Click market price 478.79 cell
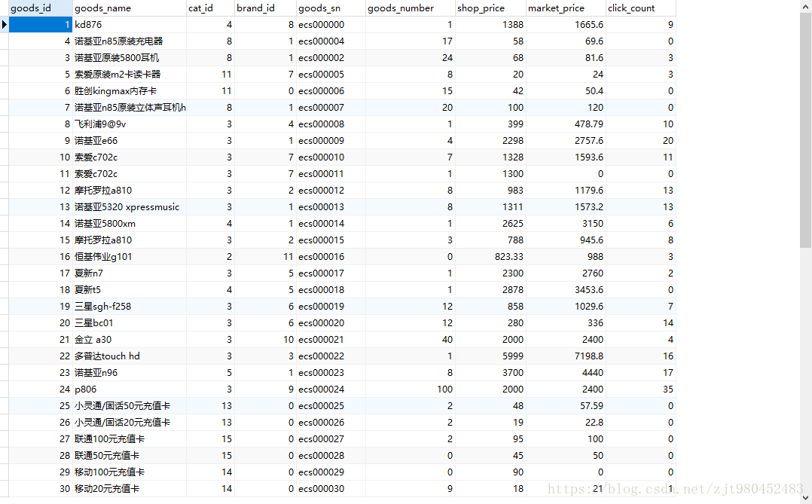This screenshot has height=504, width=812. click(566, 124)
